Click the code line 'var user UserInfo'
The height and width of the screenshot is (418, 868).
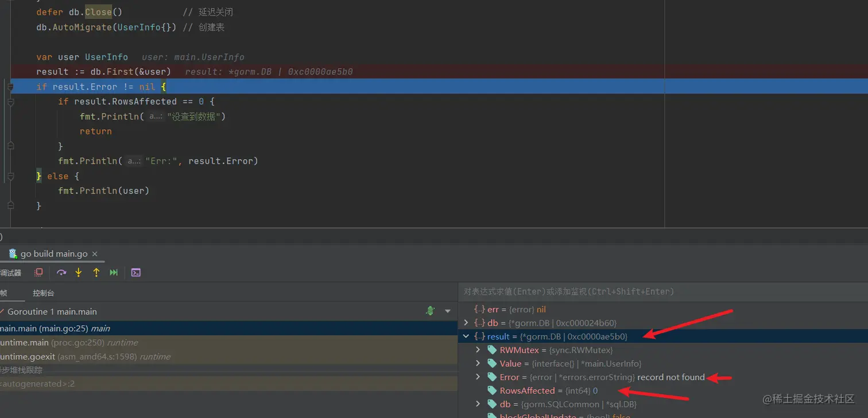pyautogui.click(x=82, y=57)
